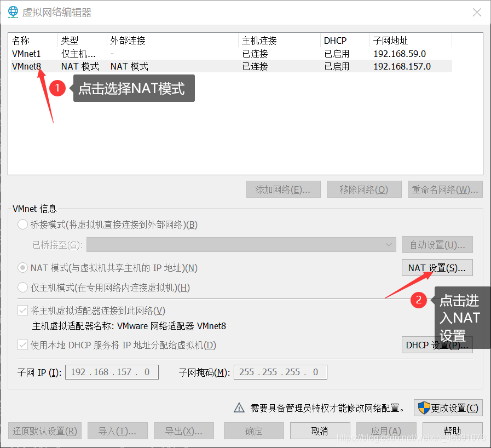
Task: Toggle connect host virtual adapter checkbox
Action: pyautogui.click(x=22, y=311)
